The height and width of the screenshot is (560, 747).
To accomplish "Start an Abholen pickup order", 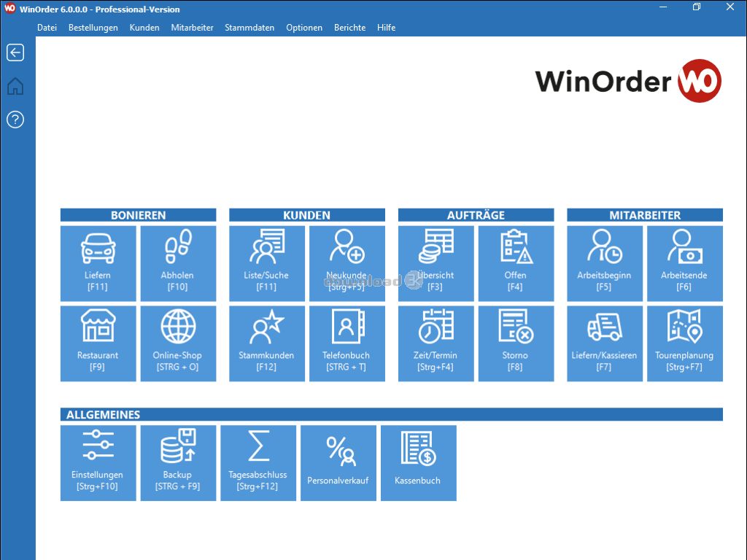I will point(178,263).
